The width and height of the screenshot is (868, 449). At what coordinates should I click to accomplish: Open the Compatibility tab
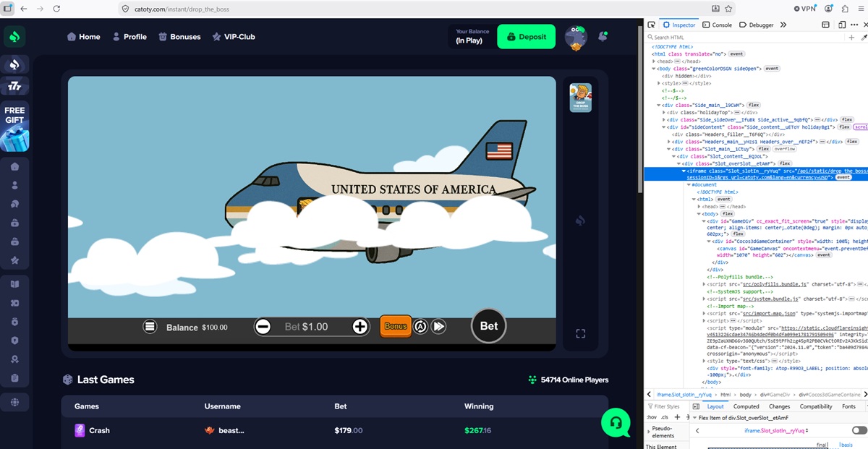[816, 406]
